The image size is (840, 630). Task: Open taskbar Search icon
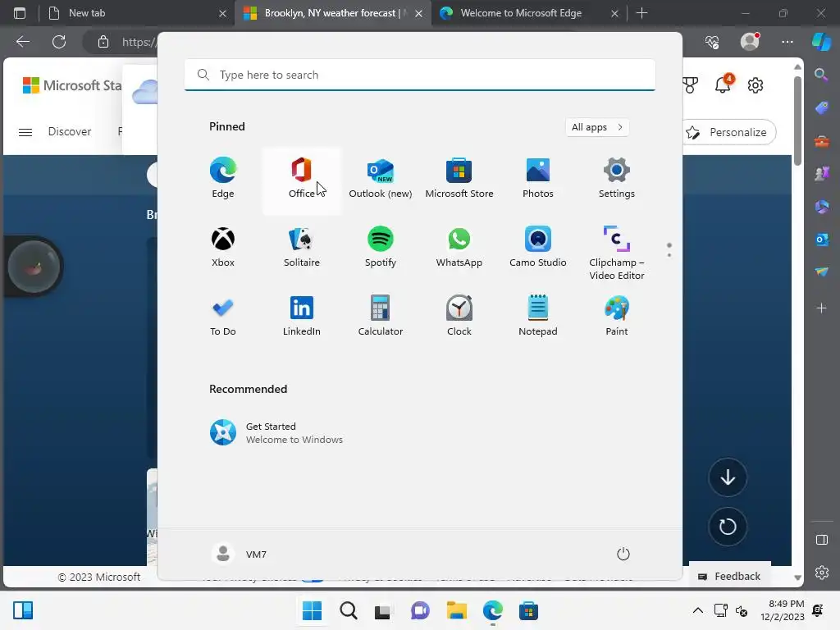click(348, 610)
